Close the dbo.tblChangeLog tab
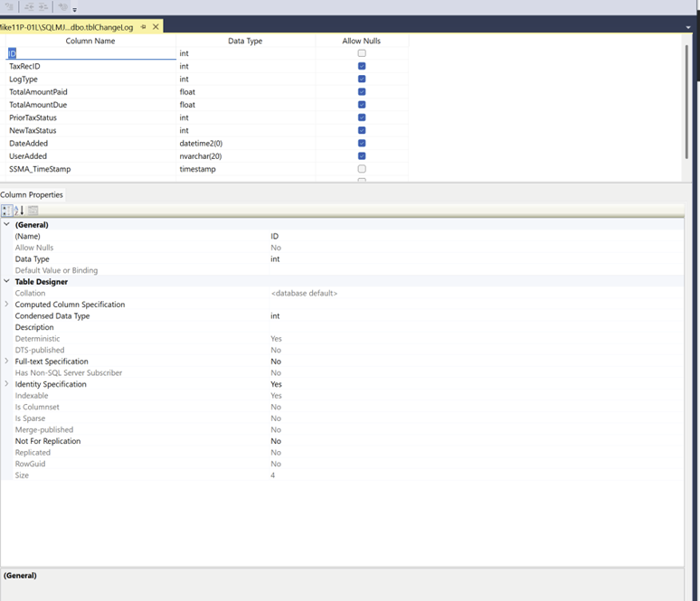The image size is (700, 601). (156, 27)
